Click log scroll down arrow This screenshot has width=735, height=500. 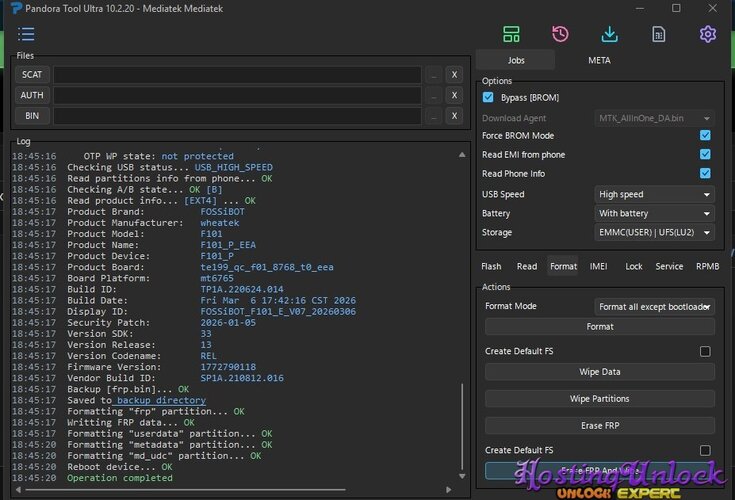click(x=462, y=476)
